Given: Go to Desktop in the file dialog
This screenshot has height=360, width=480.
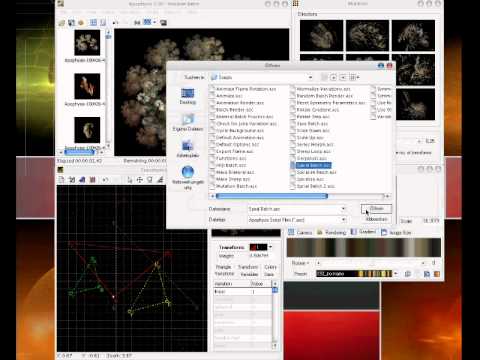Looking at the screenshot, I should (188, 97).
